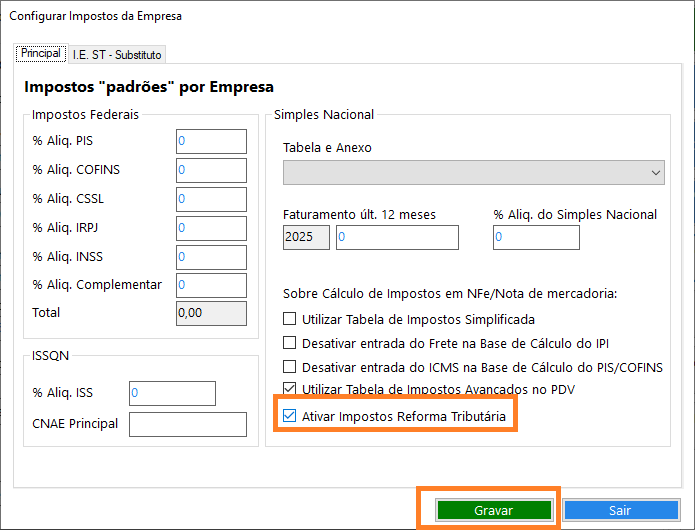The width and height of the screenshot is (695, 530).
Task: Click the % Aliq. ISS field
Action: tap(171, 394)
